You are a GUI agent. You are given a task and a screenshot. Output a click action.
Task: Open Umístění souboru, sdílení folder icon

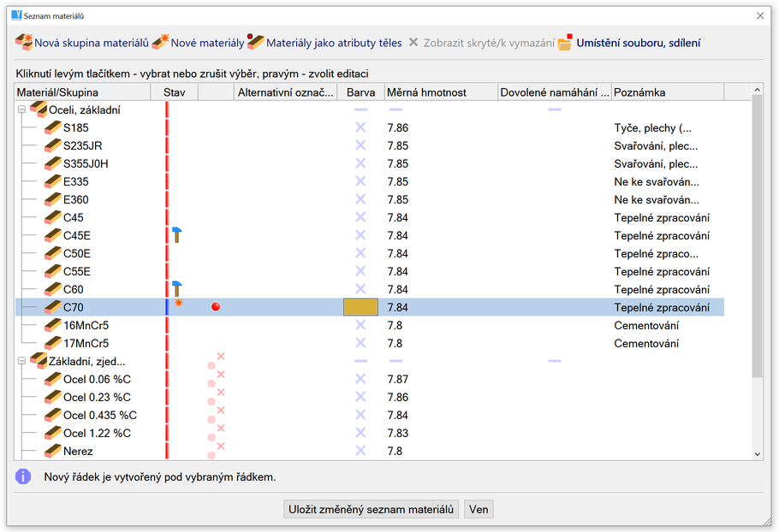[565, 43]
